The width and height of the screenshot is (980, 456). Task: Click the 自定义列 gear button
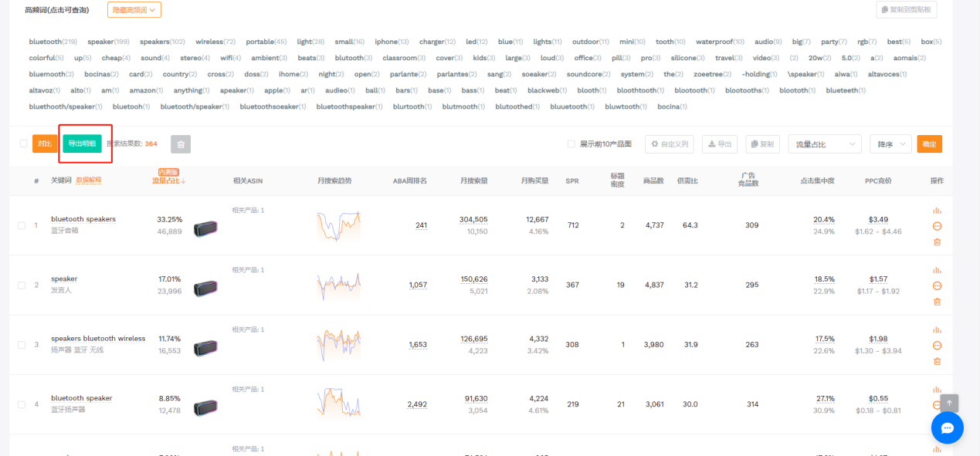pos(670,144)
